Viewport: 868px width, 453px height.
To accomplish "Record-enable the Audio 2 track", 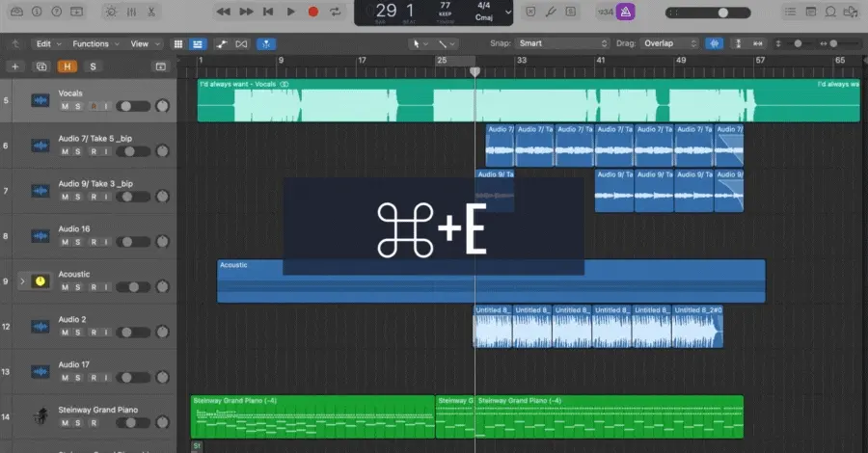I will pos(94,333).
